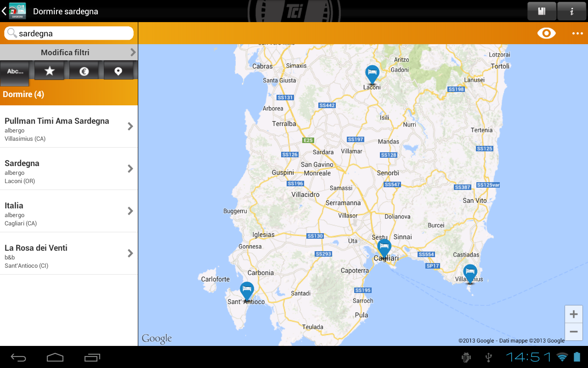Open Pullman Timi Ama Sardegna entry
588x368 pixels.
tap(69, 126)
